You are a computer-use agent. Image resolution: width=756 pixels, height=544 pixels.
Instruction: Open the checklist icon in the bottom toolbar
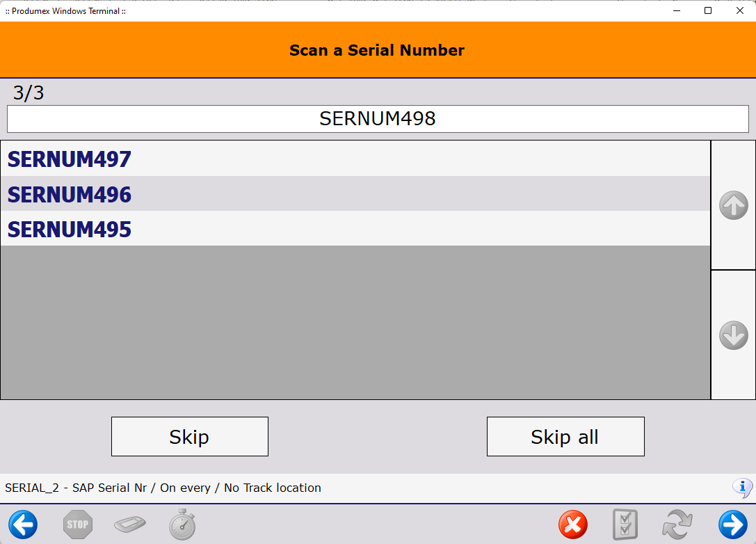625,524
